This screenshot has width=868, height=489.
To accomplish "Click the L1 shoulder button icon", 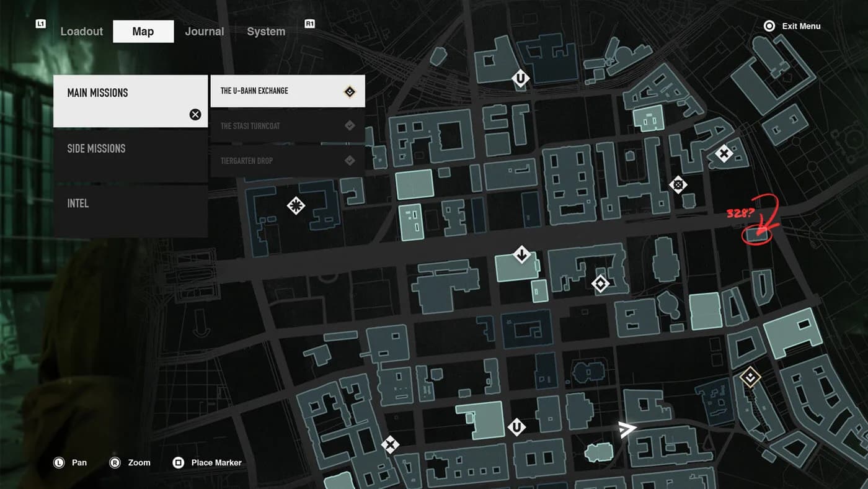I will [41, 24].
